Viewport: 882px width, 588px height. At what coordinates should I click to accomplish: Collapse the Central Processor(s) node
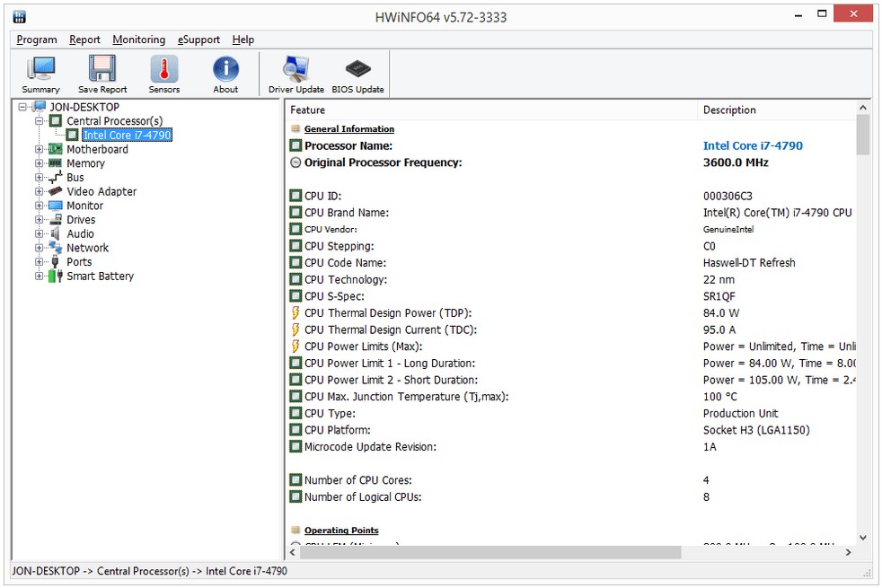(39, 121)
